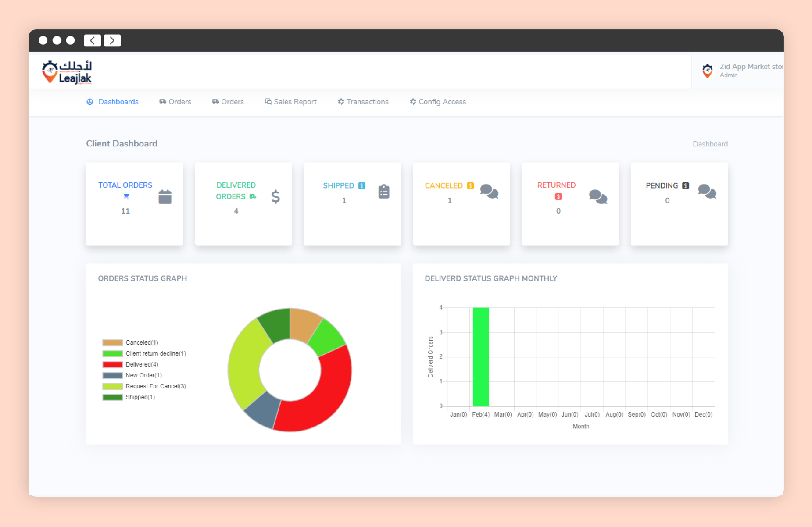Click the chat bubbles icon in Pending card
The width and height of the screenshot is (812, 527).
[707, 192]
